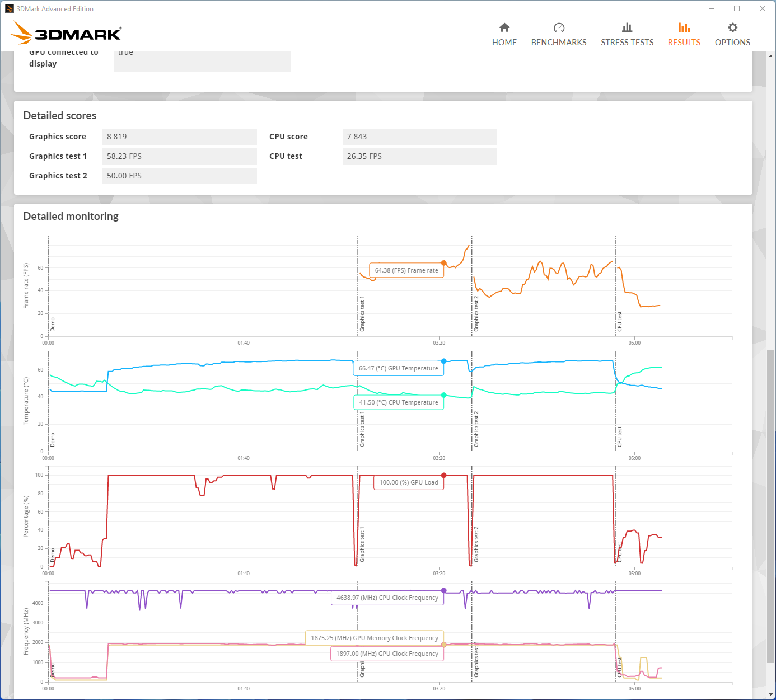The height and width of the screenshot is (700, 776).
Task: Click the 3DMark logo in header
Action: (67, 33)
